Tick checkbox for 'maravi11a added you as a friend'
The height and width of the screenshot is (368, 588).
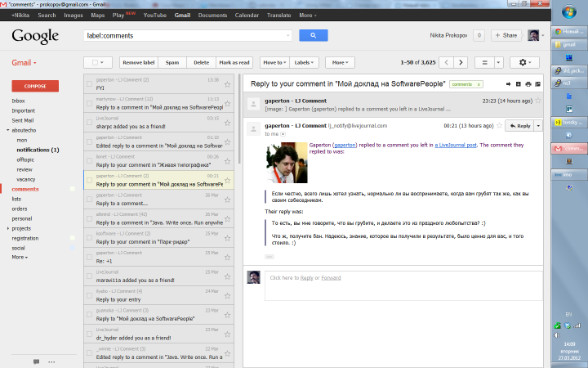(x=89, y=276)
